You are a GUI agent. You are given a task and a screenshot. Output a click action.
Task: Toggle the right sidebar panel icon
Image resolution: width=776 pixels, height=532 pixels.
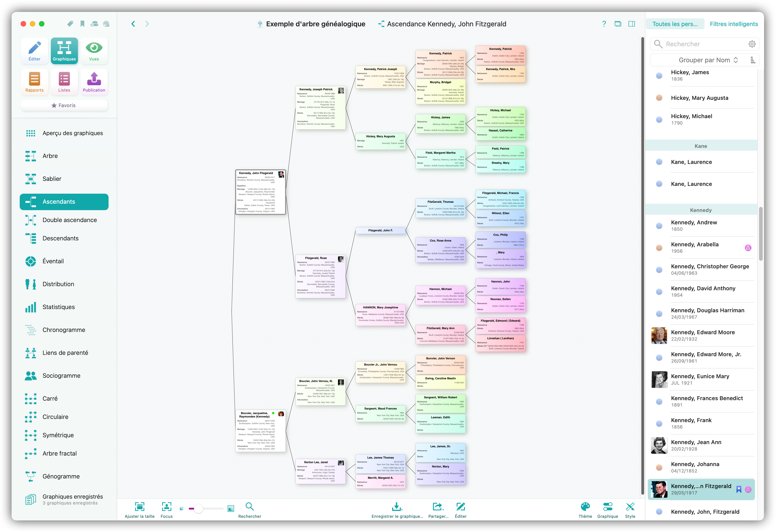tap(631, 24)
